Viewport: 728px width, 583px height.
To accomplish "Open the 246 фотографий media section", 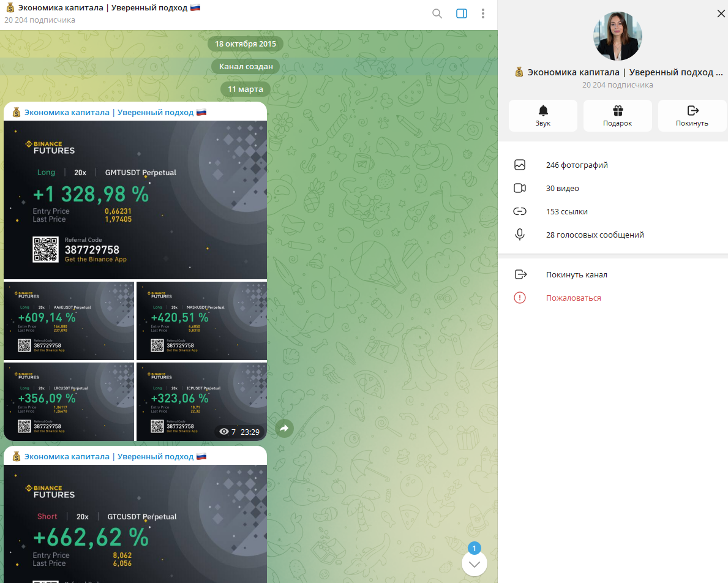I will pyautogui.click(x=577, y=165).
